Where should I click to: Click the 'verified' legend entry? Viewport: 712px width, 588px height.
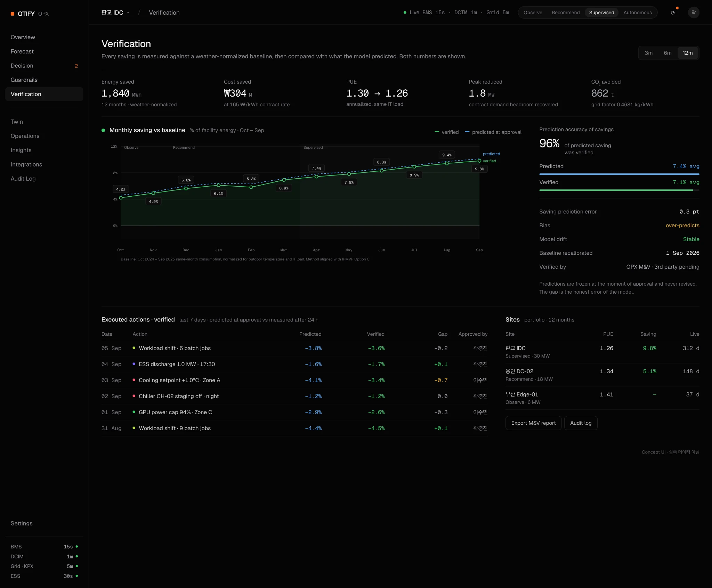click(x=447, y=132)
